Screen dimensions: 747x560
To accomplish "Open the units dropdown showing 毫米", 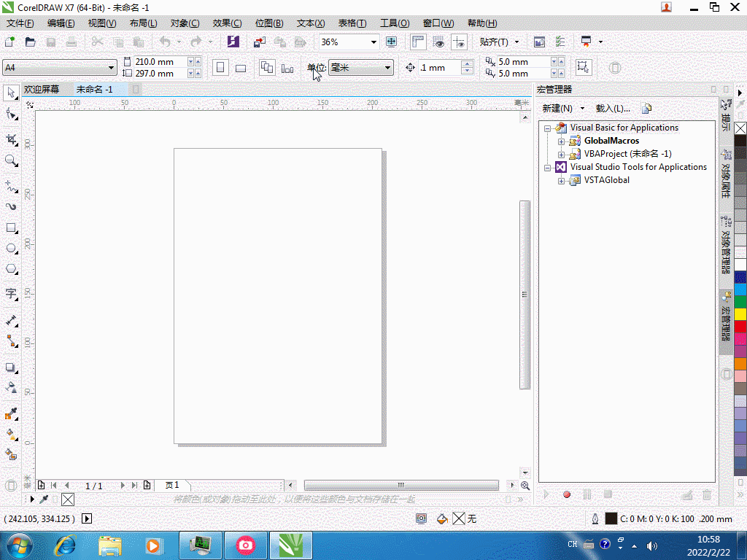I will 388,68.
